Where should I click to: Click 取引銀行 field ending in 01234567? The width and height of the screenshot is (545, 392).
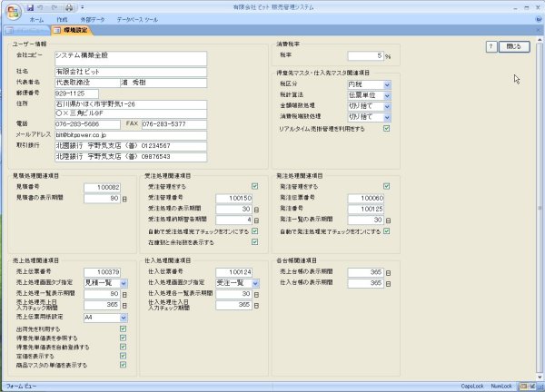131,146
